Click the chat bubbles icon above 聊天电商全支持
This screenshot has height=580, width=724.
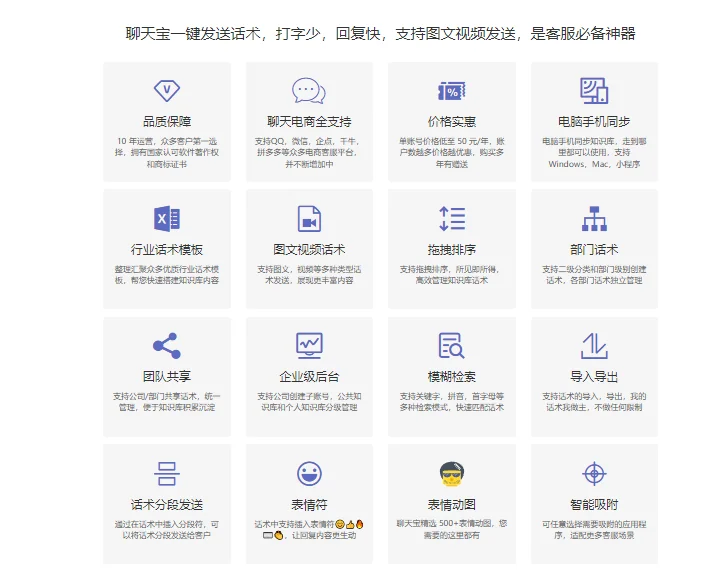309,91
